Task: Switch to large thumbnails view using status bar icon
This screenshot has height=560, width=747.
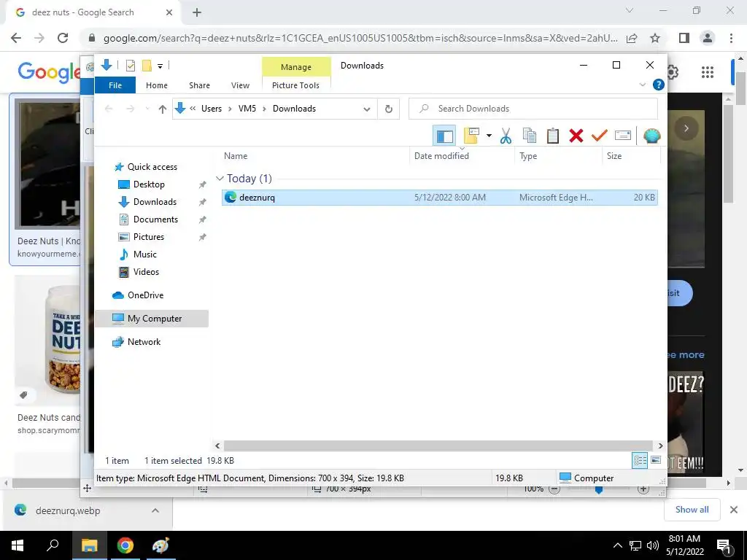Action: pos(656,461)
